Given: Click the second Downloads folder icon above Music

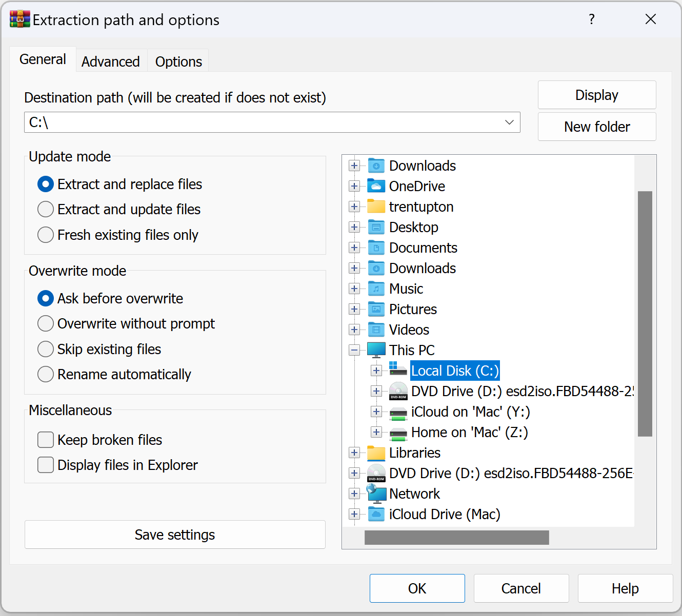Looking at the screenshot, I should (376, 268).
